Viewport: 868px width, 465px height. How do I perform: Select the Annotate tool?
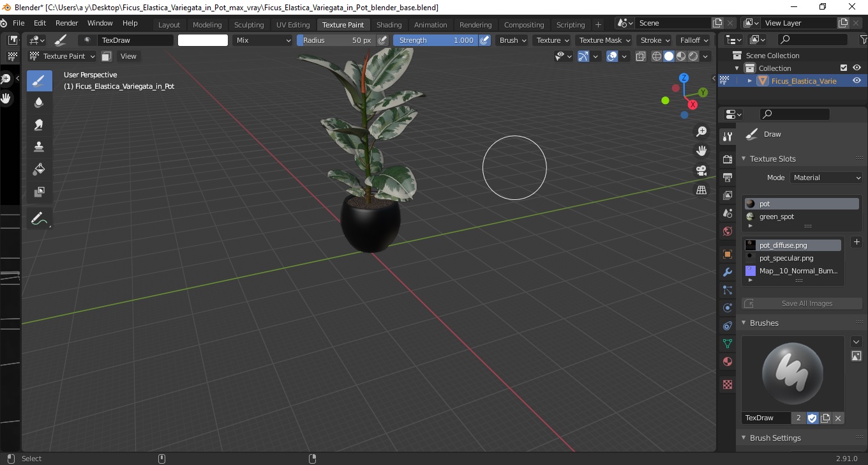[x=40, y=219]
